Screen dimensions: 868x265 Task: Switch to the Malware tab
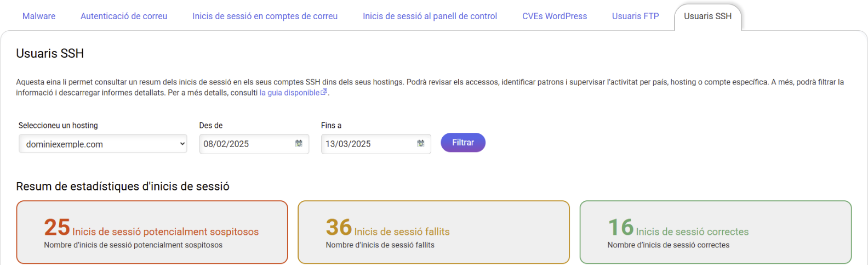click(39, 16)
